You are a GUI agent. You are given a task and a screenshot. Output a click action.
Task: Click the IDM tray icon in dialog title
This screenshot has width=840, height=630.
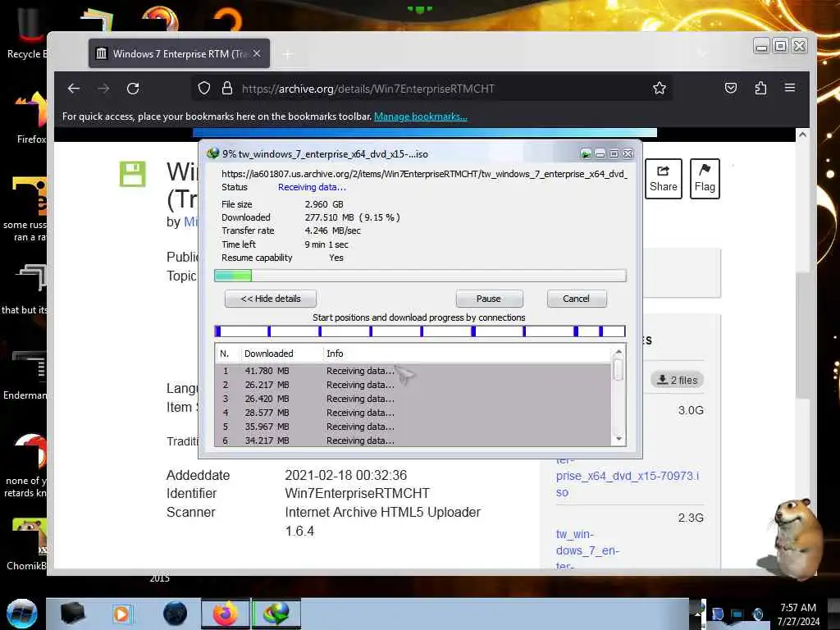pos(586,154)
